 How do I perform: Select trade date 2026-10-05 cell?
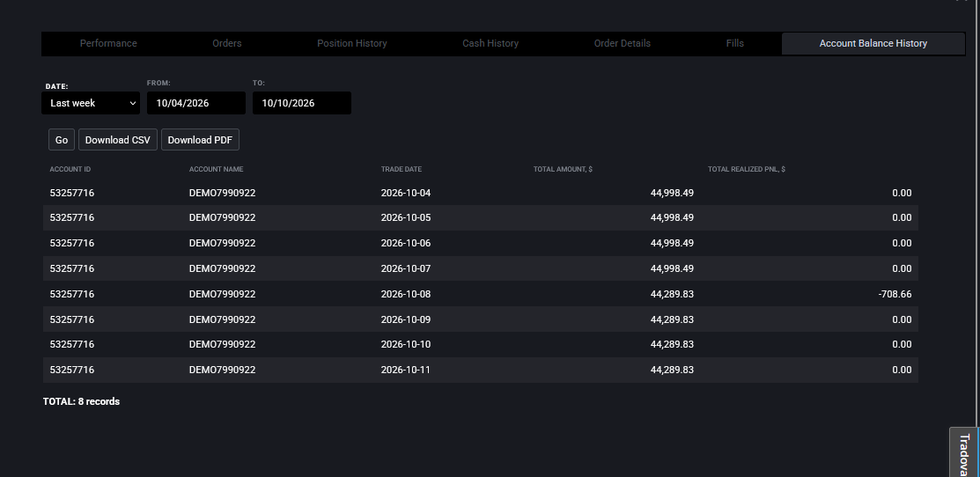pyautogui.click(x=406, y=218)
